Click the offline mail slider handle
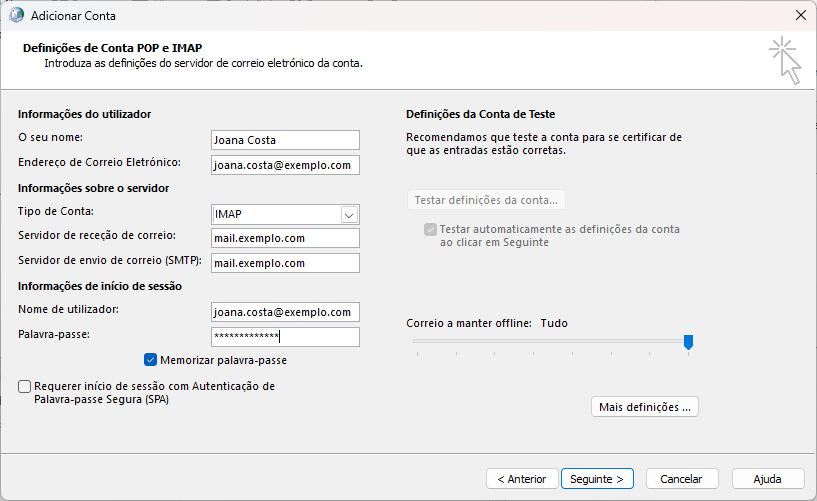The height and width of the screenshot is (501, 817). (x=688, y=342)
